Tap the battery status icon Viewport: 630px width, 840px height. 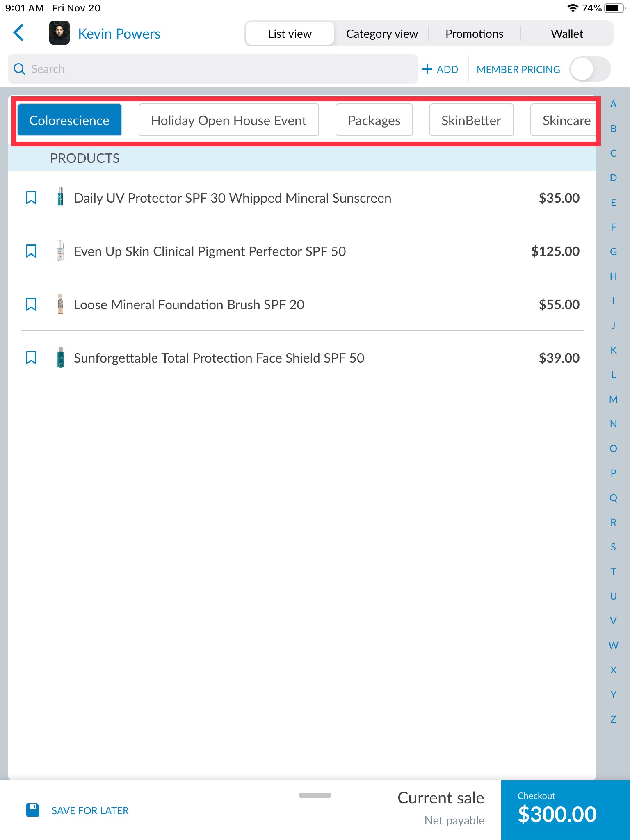(615, 8)
